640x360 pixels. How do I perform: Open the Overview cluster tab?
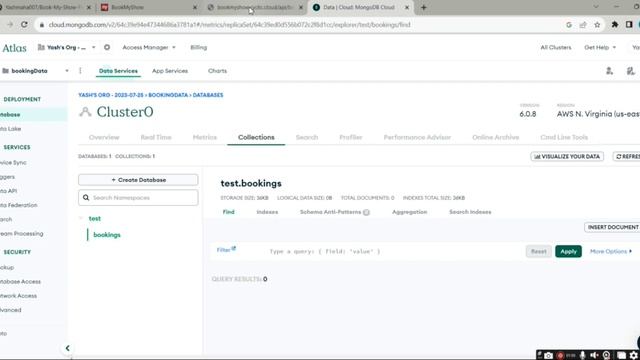coord(104,137)
